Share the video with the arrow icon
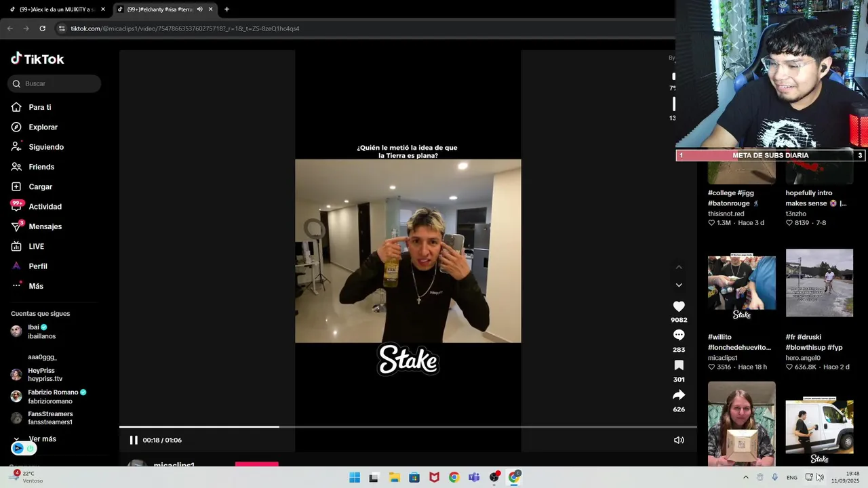868x488 pixels. point(679,395)
